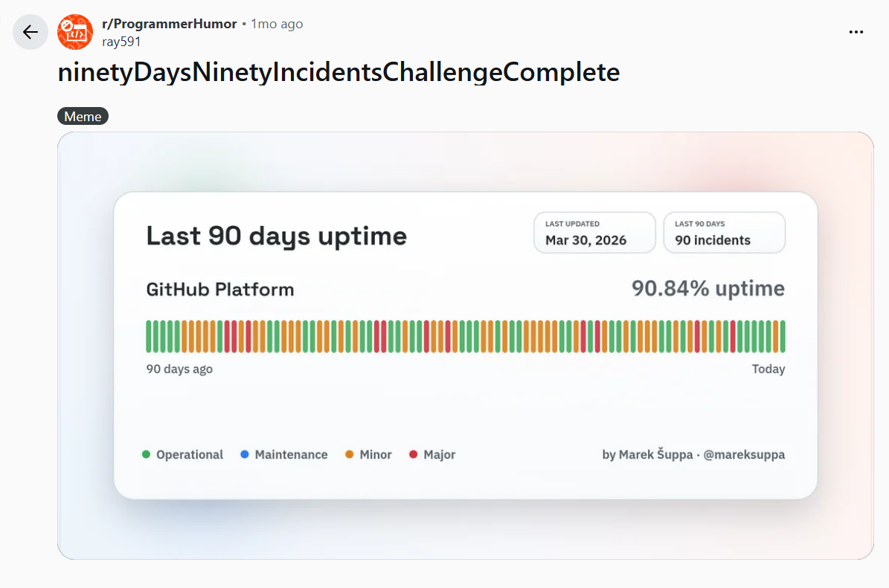Click the 1mo ago post timestamp

[277, 24]
